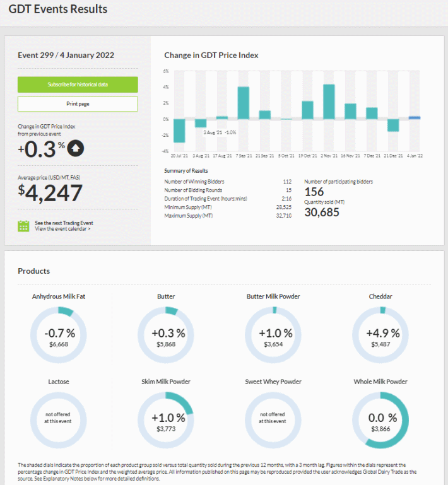Select the 7 Sep '21 chart bar

click(x=244, y=103)
